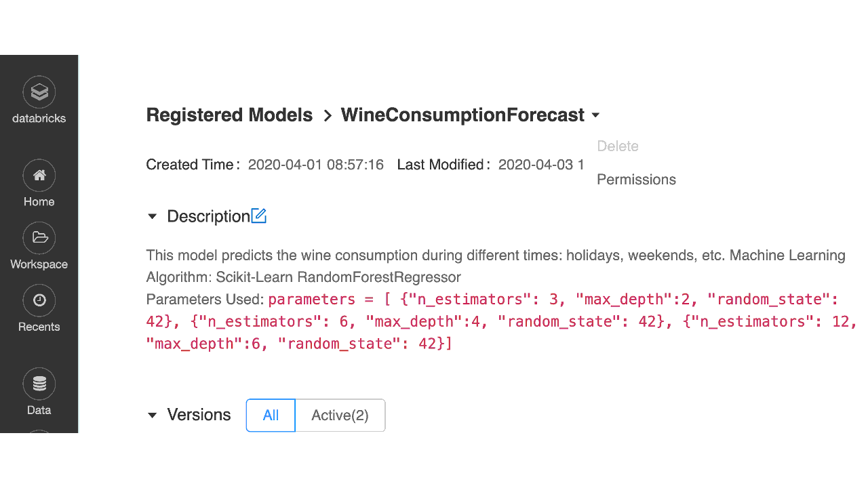868x488 pixels.
Task: Open the Recents sidebar icon
Action: (39, 300)
